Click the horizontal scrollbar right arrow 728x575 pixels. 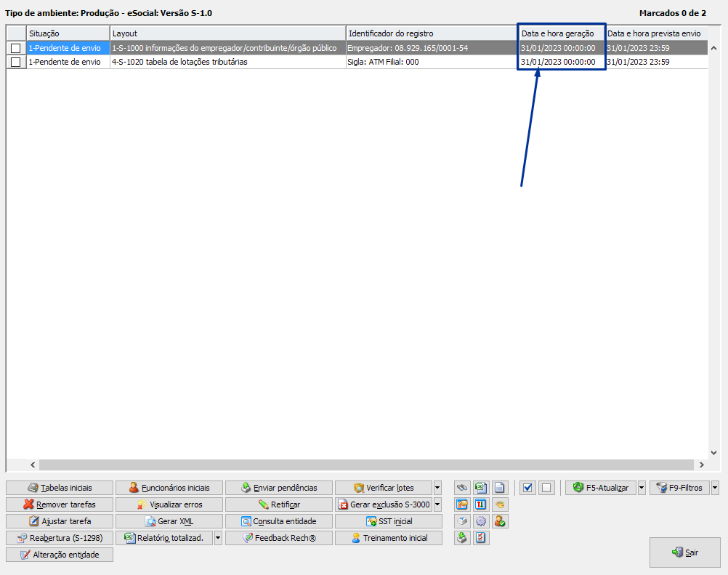[x=702, y=465]
